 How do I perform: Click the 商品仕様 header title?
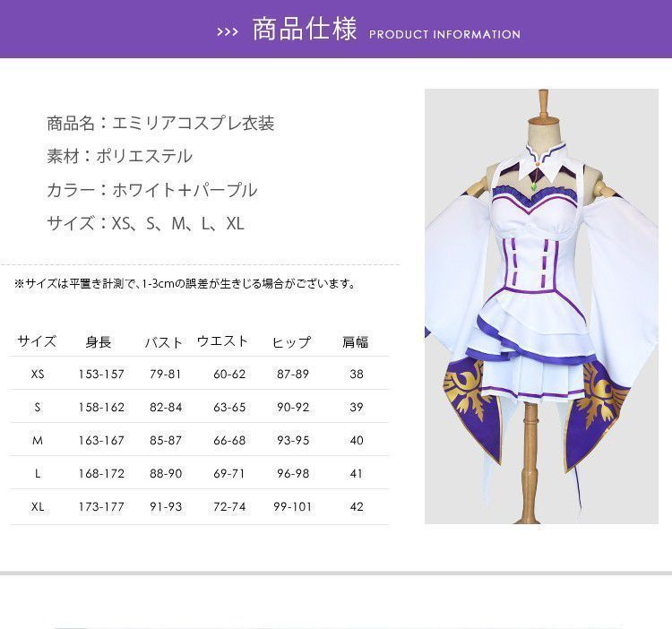pyautogui.click(x=305, y=30)
